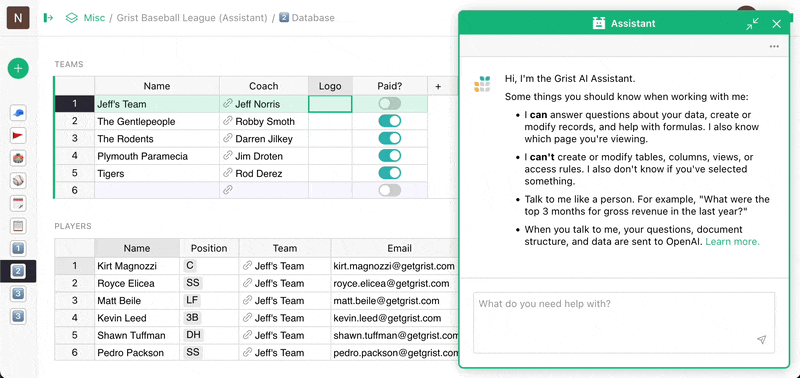Click team link icon in Royce Elicea row
The width and height of the screenshot is (800, 378).
point(247,283)
